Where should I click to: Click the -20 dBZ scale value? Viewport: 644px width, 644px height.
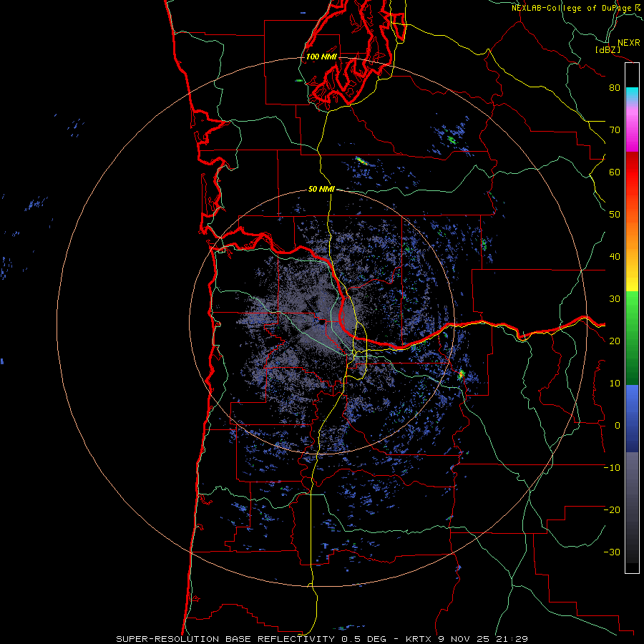coord(612,509)
